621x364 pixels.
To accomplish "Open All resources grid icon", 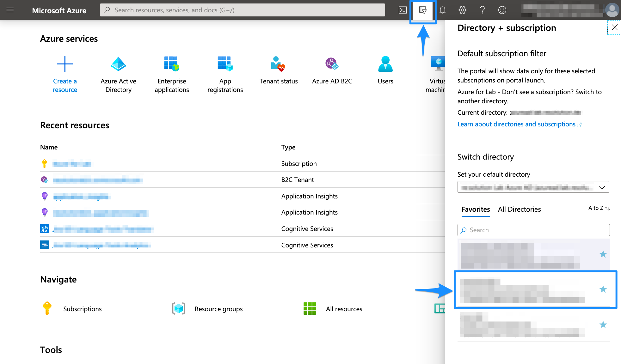I will pos(310,308).
